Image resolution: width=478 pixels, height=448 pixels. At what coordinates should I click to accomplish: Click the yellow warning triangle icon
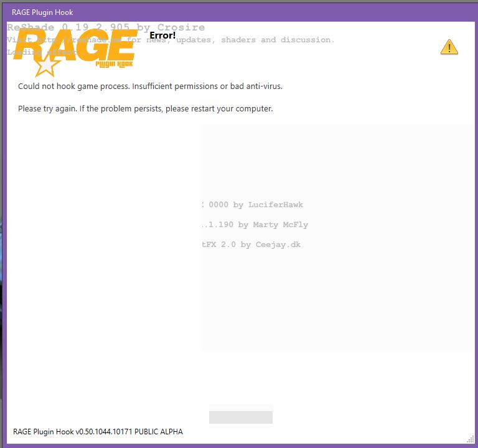click(x=449, y=47)
